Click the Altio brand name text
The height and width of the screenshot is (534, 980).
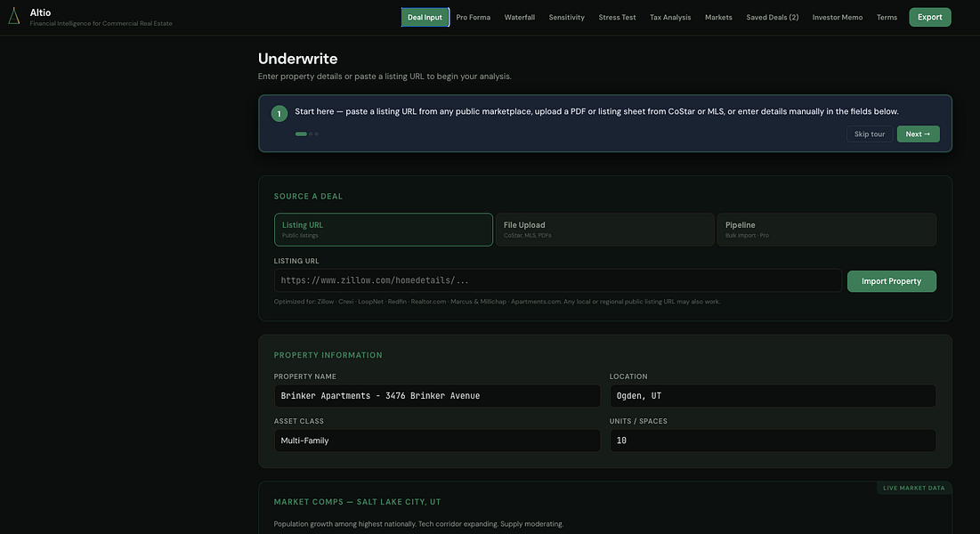click(41, 12)
